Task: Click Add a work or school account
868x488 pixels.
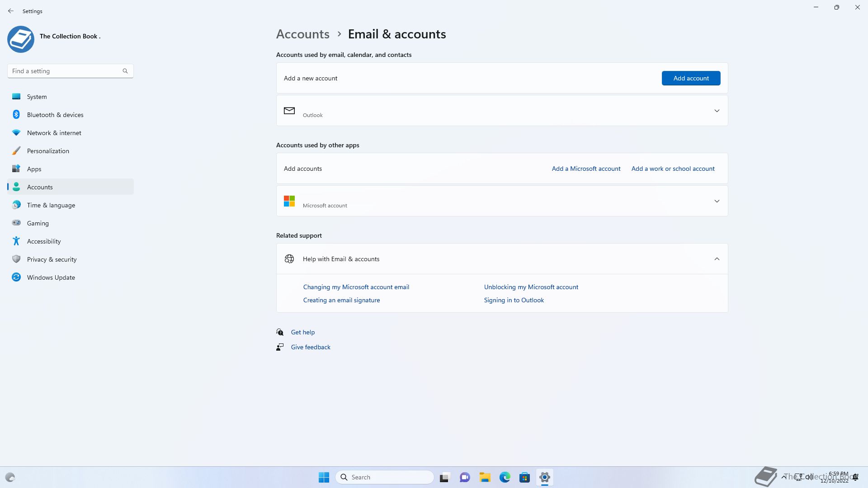Action: tap(673, 169)
